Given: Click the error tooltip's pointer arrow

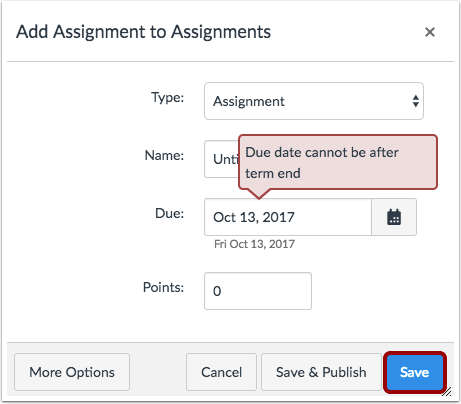Looking at the screenshot, I should [259, 194].
